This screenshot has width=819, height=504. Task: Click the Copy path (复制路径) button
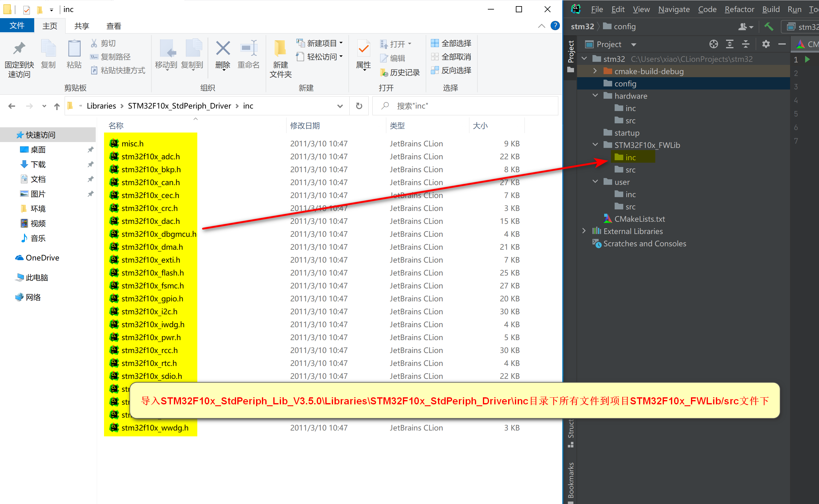tap(110, 57)
